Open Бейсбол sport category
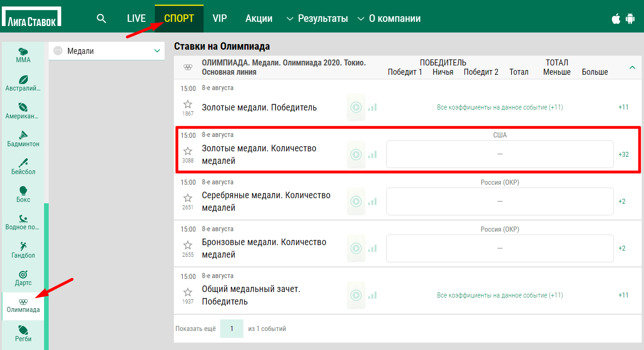 [23, 166]
